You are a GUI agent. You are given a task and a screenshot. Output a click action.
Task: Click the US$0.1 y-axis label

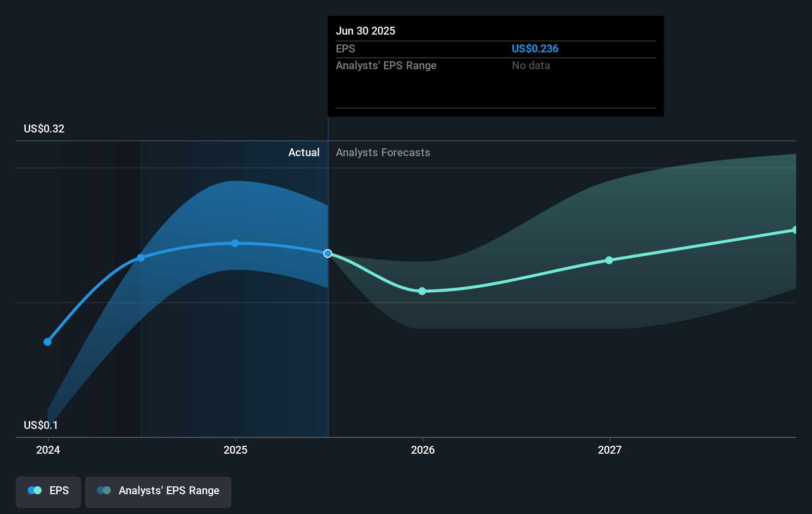pos(41,425)
